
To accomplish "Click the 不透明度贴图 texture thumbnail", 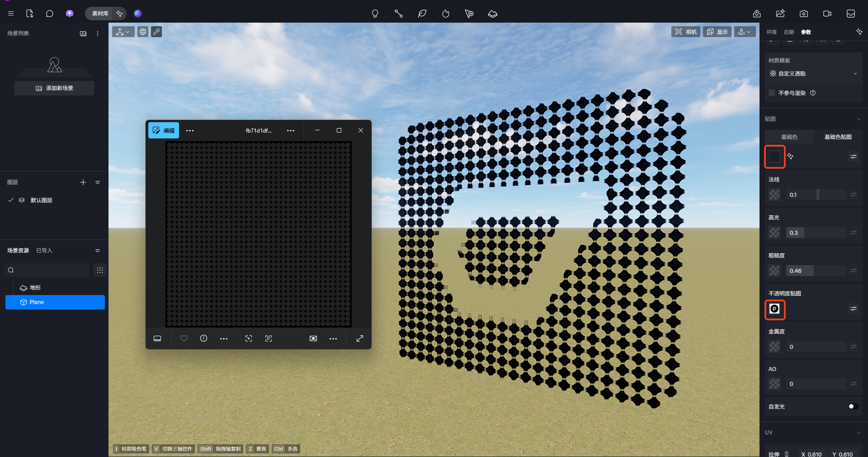I will click(775, 309).
